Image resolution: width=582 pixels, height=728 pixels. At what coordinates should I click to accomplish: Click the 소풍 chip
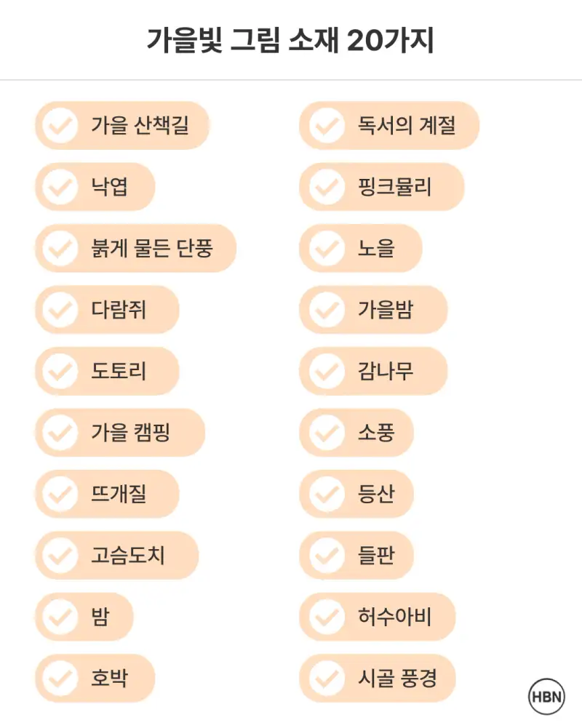click(x=356, y=433)
